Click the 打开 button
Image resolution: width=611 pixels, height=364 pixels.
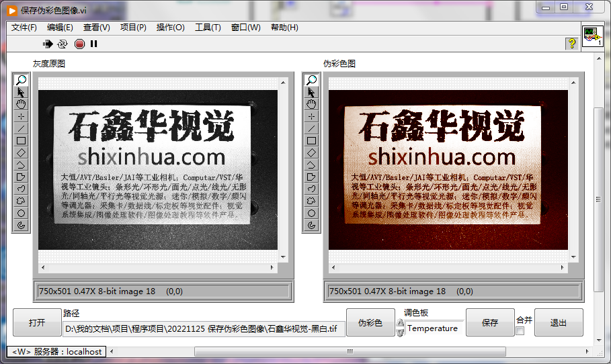pos(37,322)
